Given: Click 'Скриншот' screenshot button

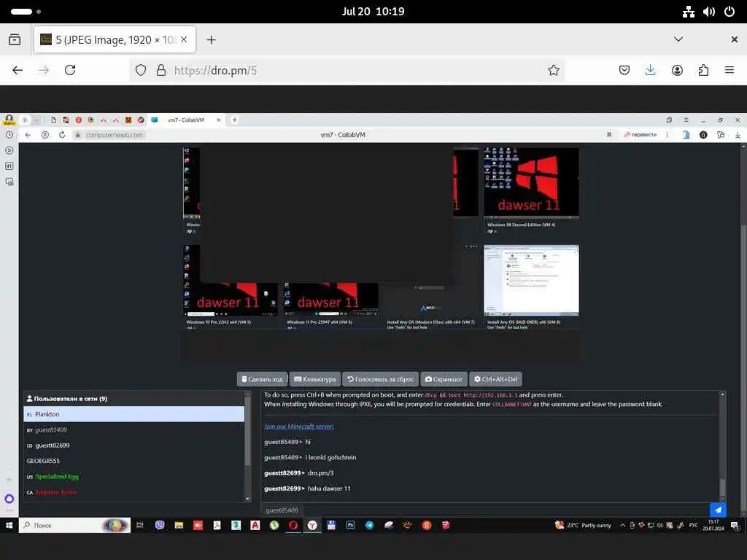Looking at the screenshot, I should point(444,379).
